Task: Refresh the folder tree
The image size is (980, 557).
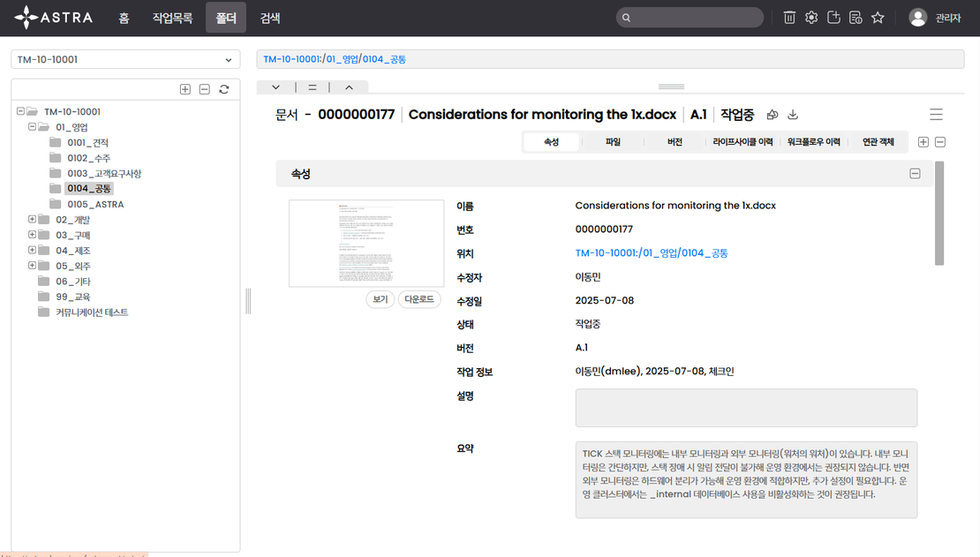Action: point(224,89)
